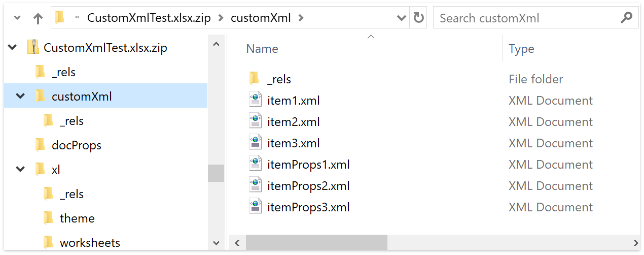The image size is (644, 255).
Task: Click the item1.xml file icon
Action: coord(256,101)
